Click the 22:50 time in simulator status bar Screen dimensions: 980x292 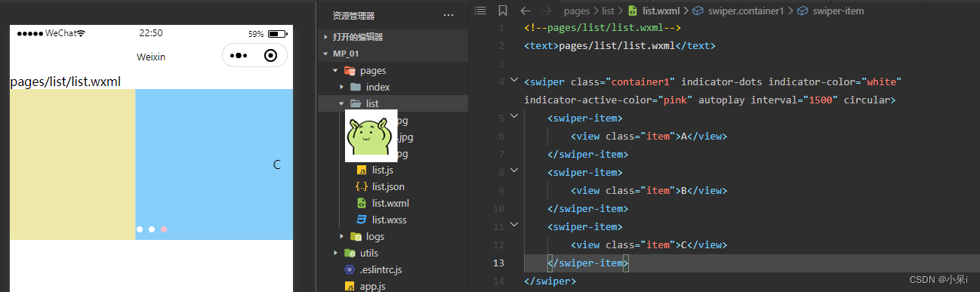pyautogui.click(x=151, y=34)
